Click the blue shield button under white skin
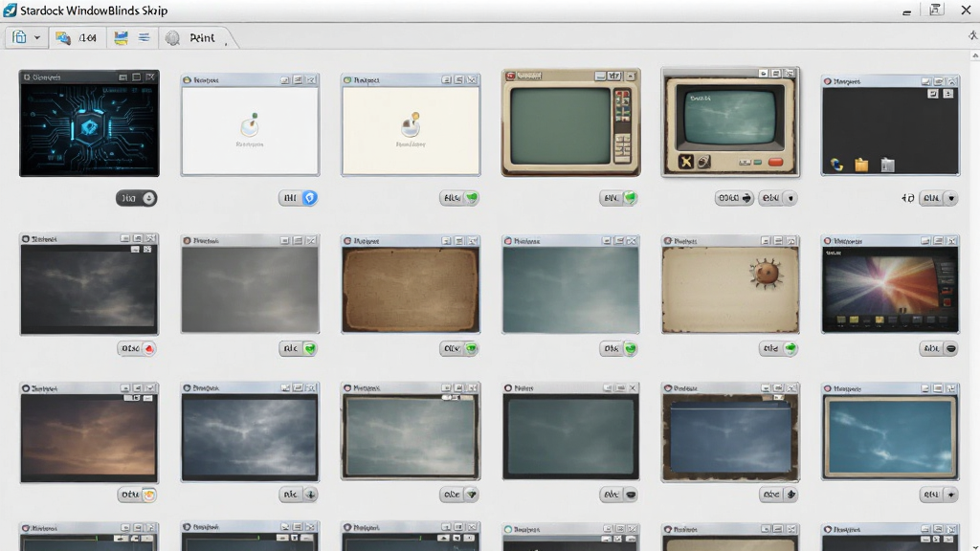This screenshot has height=551, width=980. [x=299, y=198]
